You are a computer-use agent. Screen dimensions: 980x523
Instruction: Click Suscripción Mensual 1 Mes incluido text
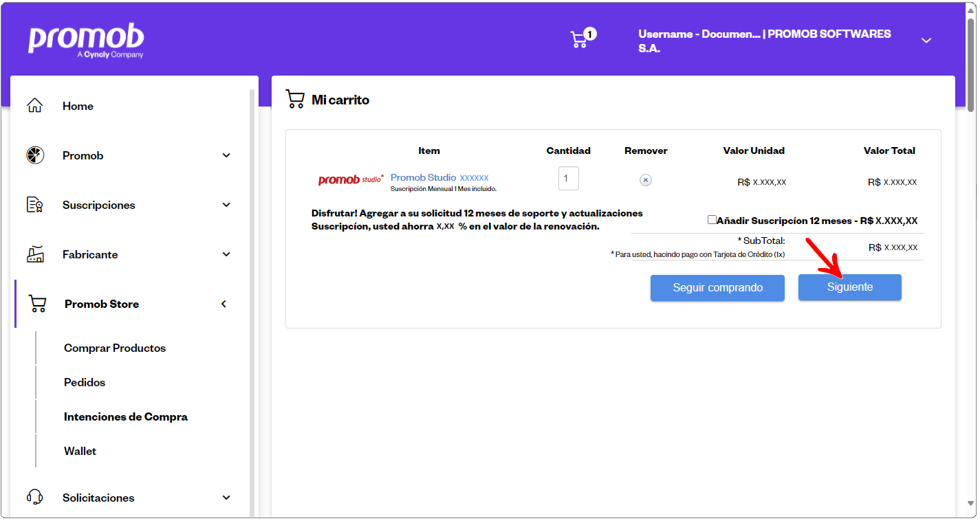click(x=444, y=188)
